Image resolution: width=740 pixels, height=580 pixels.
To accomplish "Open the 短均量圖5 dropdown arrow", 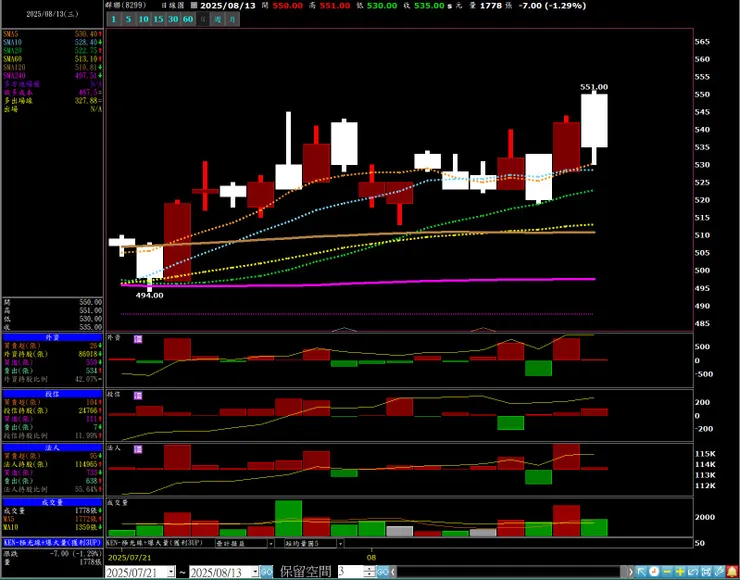I will 339,543.
